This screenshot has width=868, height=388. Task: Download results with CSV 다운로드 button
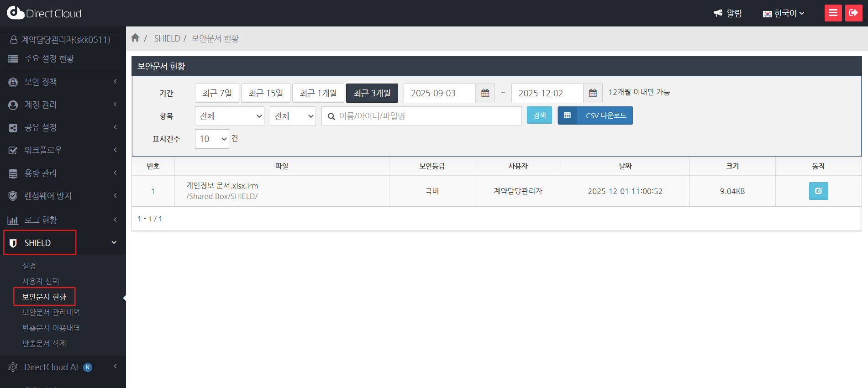pos(595,115)
